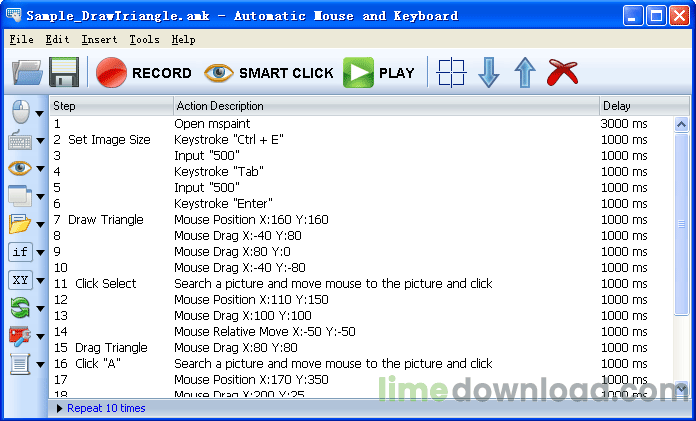Click the mouse action icon in sidebar
Image resolution: width=696 pixels, height=421 pixels.
click(x=20, y=112)
